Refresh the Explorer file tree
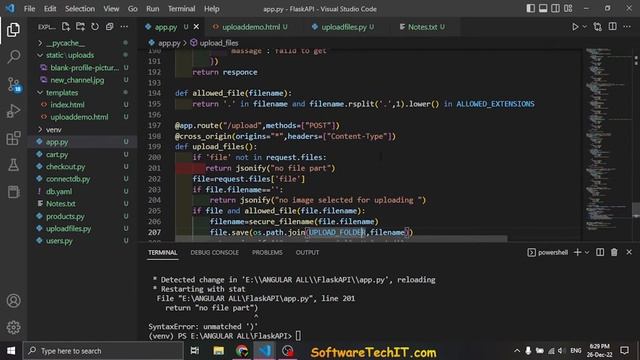Screen dimensions: 640x360 pyautogui.click(x=95, y=27)
